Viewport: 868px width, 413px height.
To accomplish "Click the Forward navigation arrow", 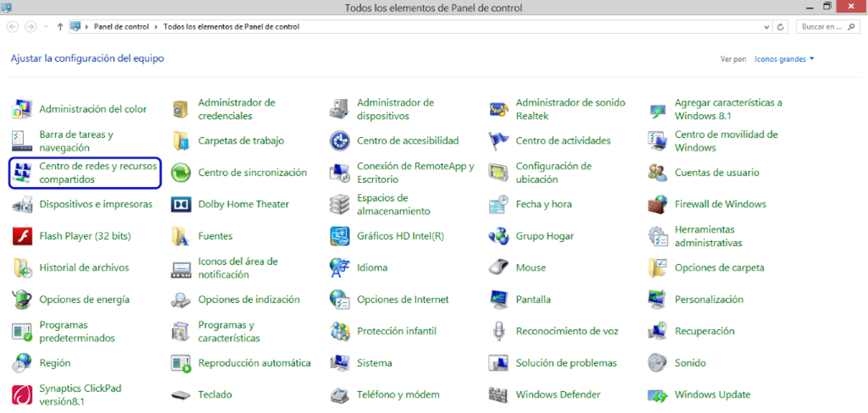I will pos(31,26).
